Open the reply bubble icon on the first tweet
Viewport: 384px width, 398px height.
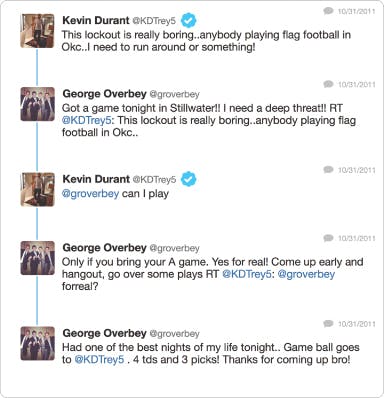(x=328, y=11)
